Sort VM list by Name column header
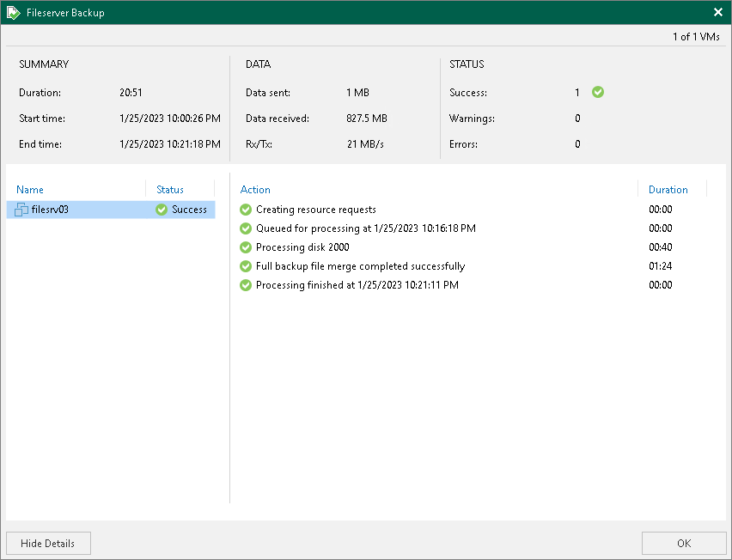This screenshot has height=560, width=732. (30, 190)
